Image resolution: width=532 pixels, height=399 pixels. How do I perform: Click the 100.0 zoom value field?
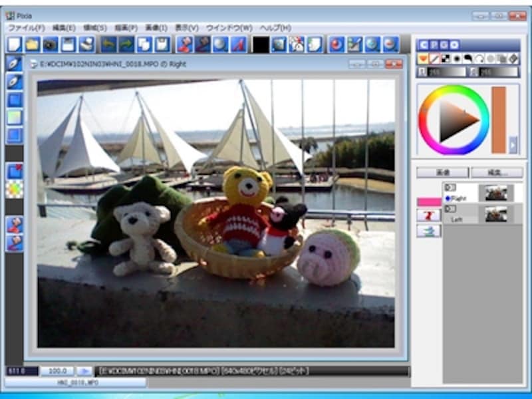click(57, 371)
